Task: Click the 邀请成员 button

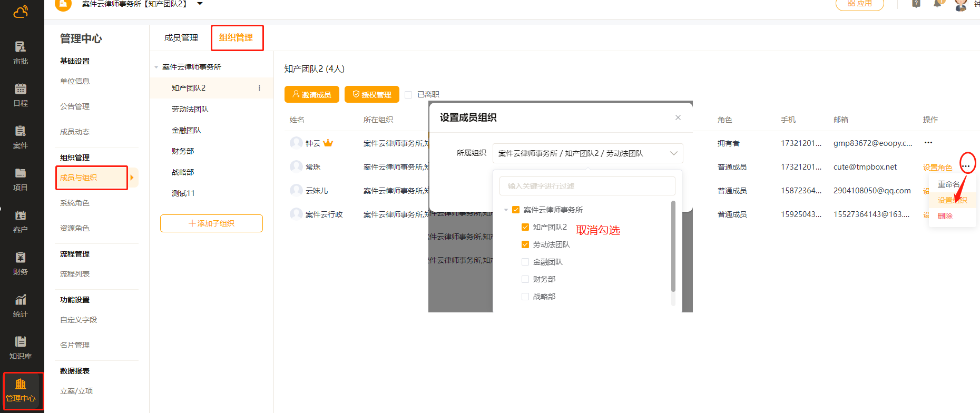Action: [x=312, y=95]
